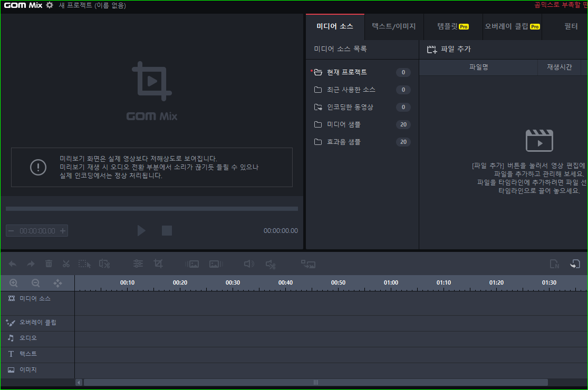This screenshot has width=588, height=390.
Task: Click the overlay swap image icon
Action: tap(309, 265)
